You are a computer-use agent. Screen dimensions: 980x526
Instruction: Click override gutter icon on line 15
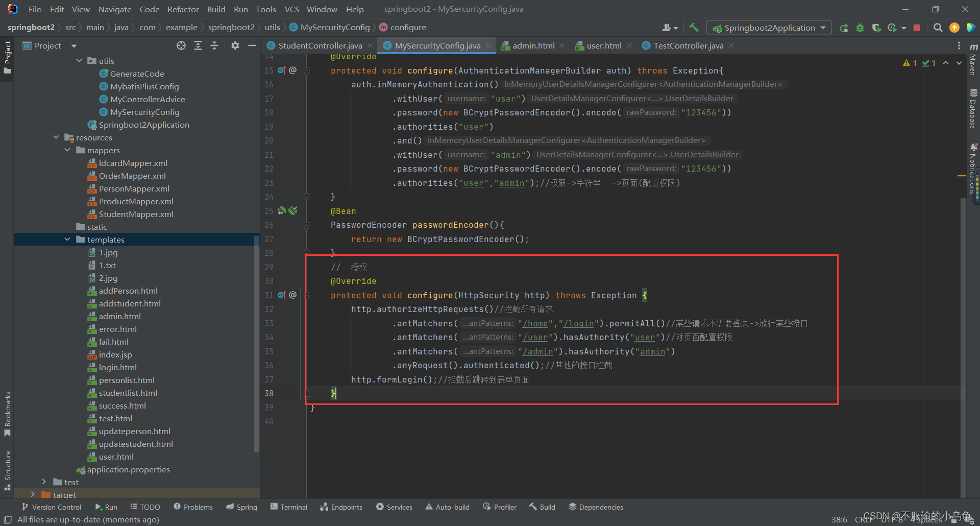pyautogui.click(x=281, y=70)
